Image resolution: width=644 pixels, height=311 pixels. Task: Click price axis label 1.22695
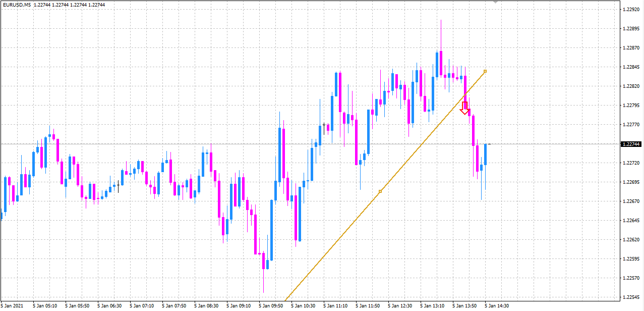point(631,182)
